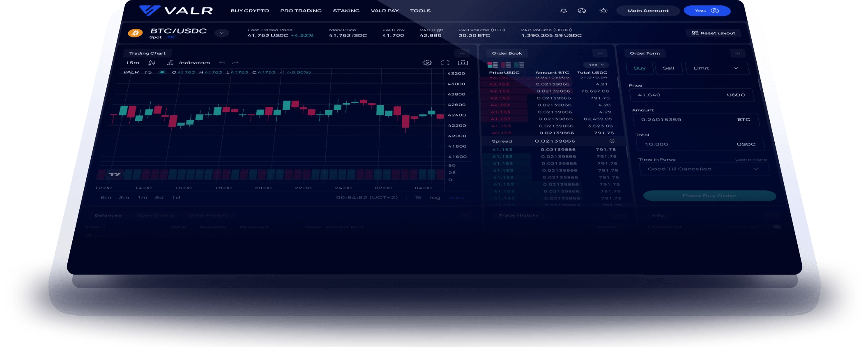Select Buy order side

(640, 68)
